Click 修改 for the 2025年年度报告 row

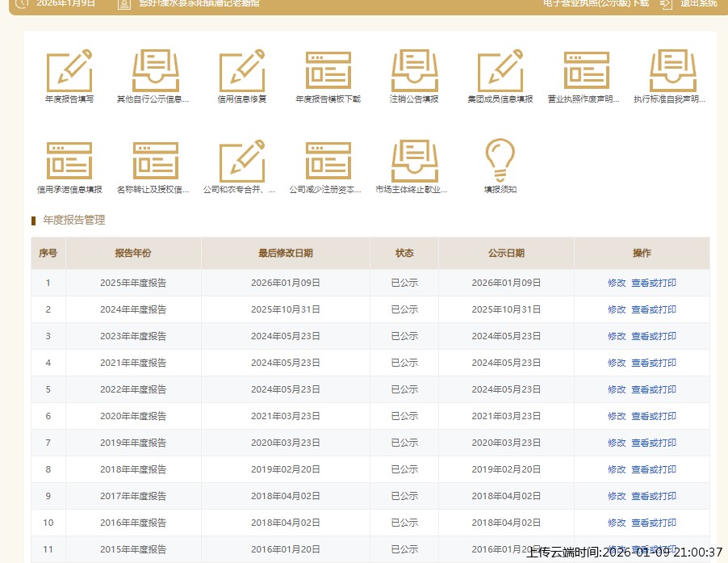(x=617, y=283)
